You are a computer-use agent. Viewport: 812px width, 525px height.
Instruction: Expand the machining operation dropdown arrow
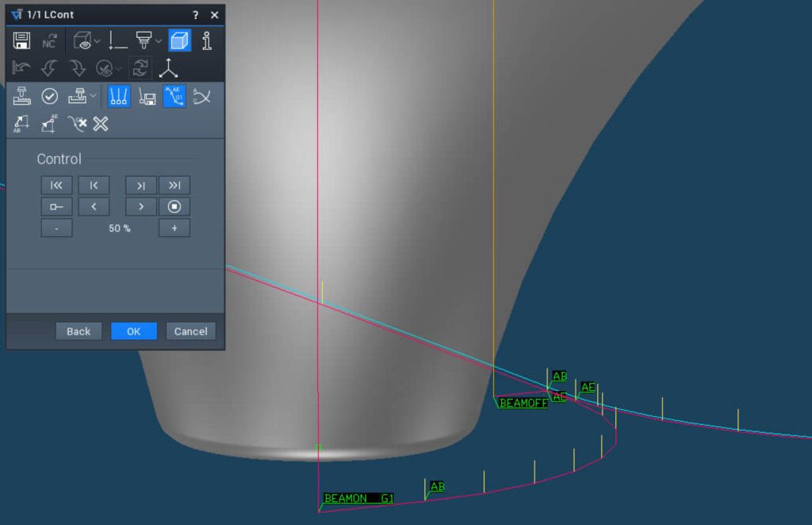tap(94, 96)
